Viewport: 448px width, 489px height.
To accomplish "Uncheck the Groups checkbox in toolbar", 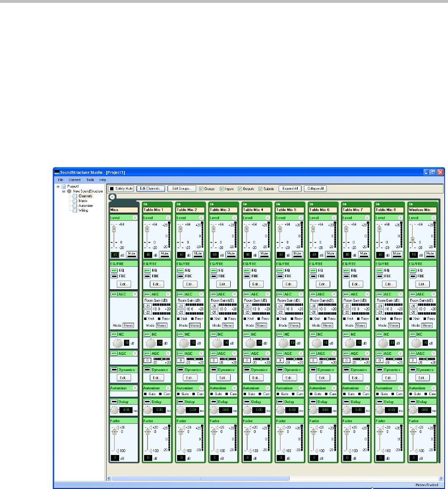I will 201,189.
